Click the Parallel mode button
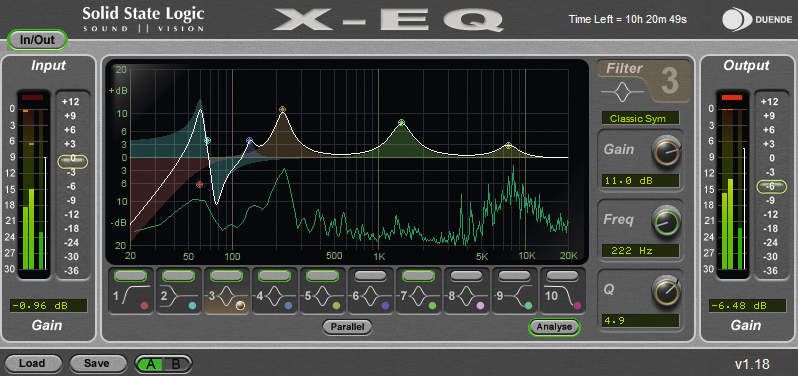Image resolution: width=798 pixels, height=376 pixels. pos(347,327)
